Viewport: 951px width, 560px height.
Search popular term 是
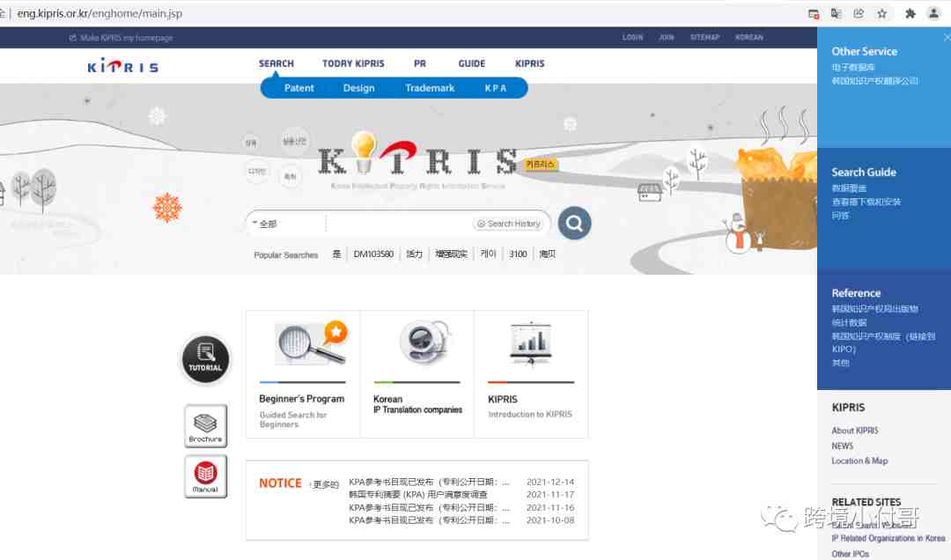coord(336,254)
